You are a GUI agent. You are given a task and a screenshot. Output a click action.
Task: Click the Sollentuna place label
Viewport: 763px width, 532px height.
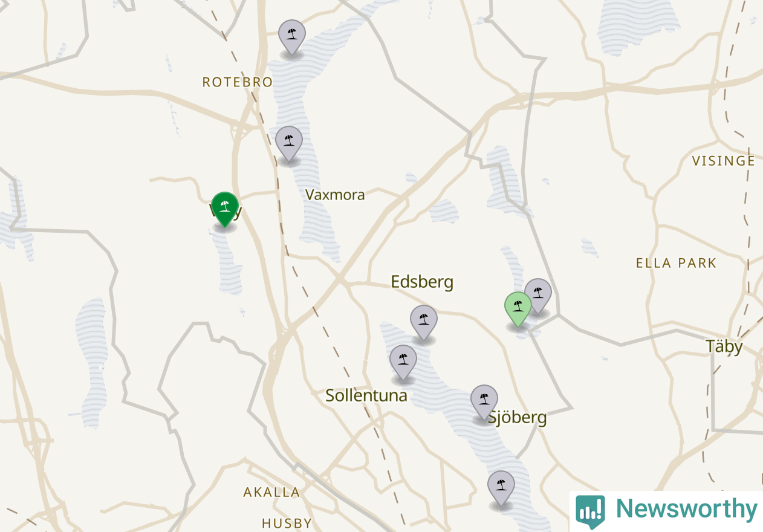tap(366, 396)
